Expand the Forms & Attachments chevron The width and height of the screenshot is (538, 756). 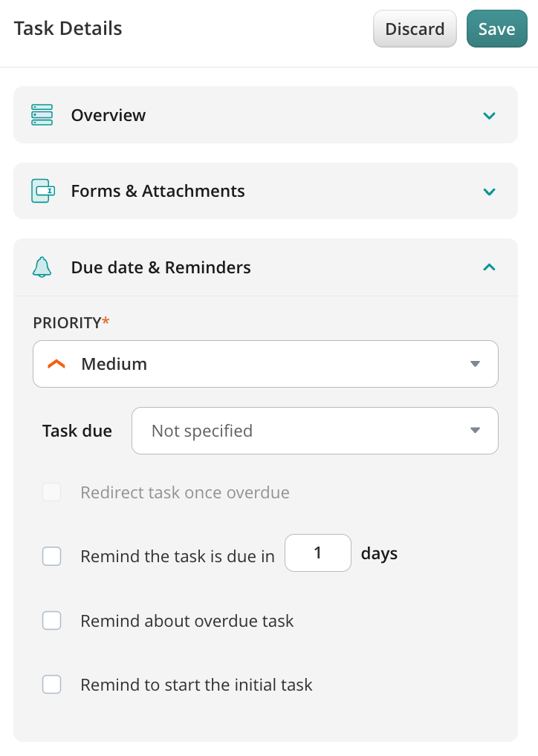489,192
